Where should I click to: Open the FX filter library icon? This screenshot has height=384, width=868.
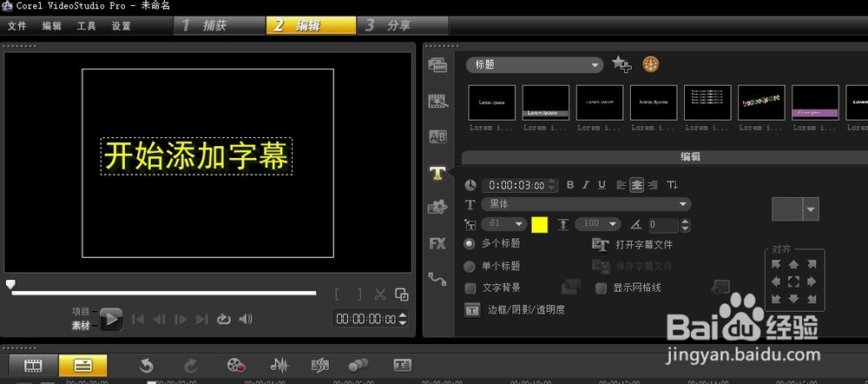(437, 242)
